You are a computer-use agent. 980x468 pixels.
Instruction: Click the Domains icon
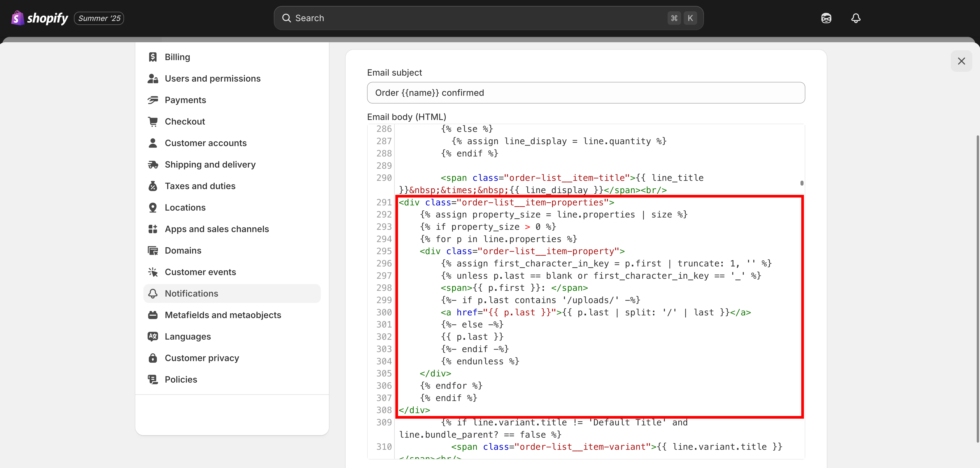[x=153, y=250]
